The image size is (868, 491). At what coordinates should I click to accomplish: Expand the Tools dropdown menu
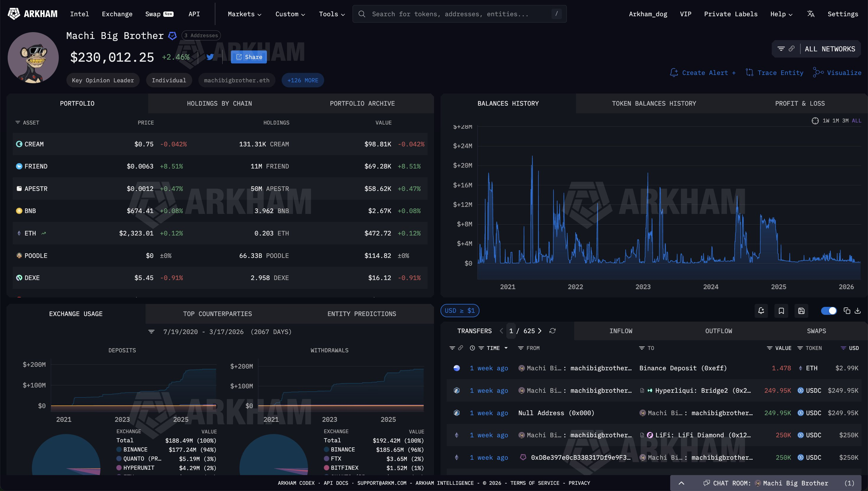pyautogui.click(x=332, y=14)
